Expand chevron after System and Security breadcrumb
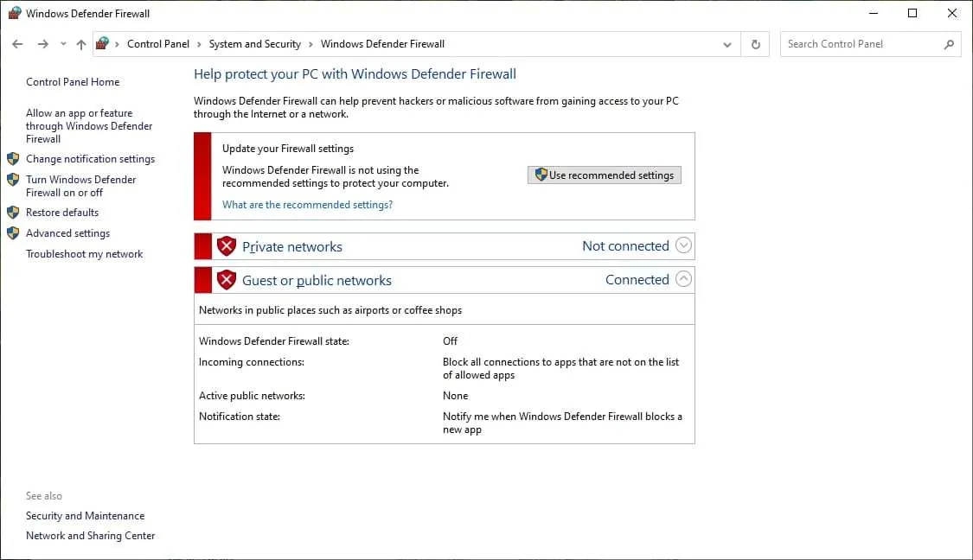 click(x=310, y=45)
